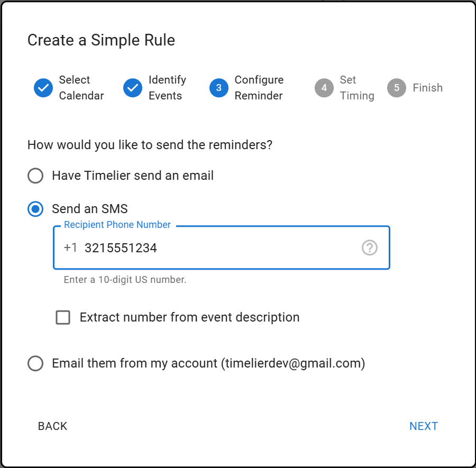Select the Send an SMS option
Screen dimensions: 476x468
(35, 209)
